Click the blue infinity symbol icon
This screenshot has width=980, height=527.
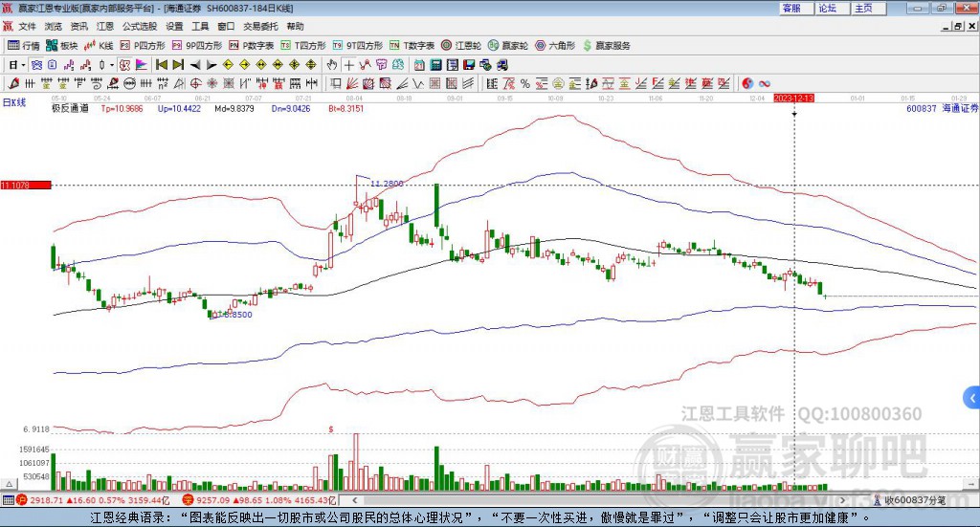coord(765,83)
